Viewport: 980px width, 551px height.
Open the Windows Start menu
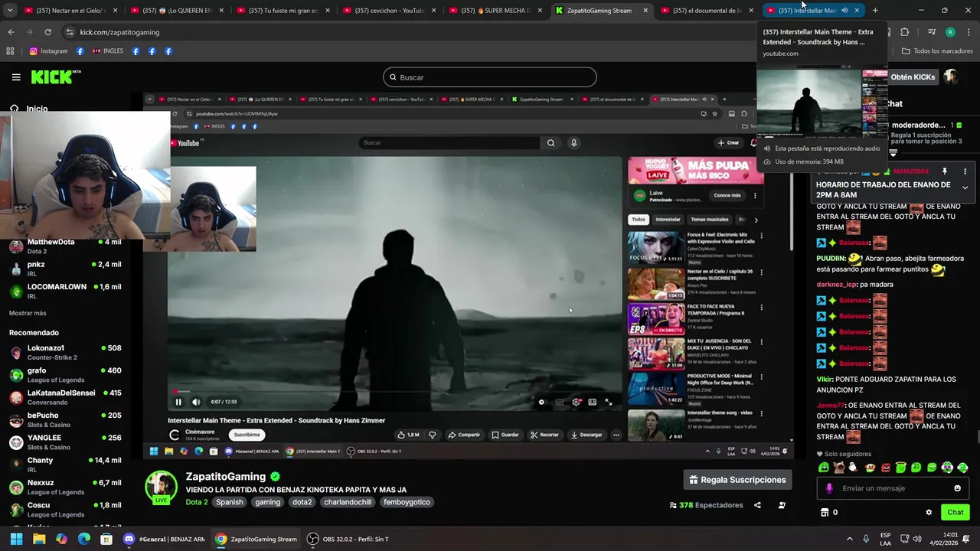[16, 539]
